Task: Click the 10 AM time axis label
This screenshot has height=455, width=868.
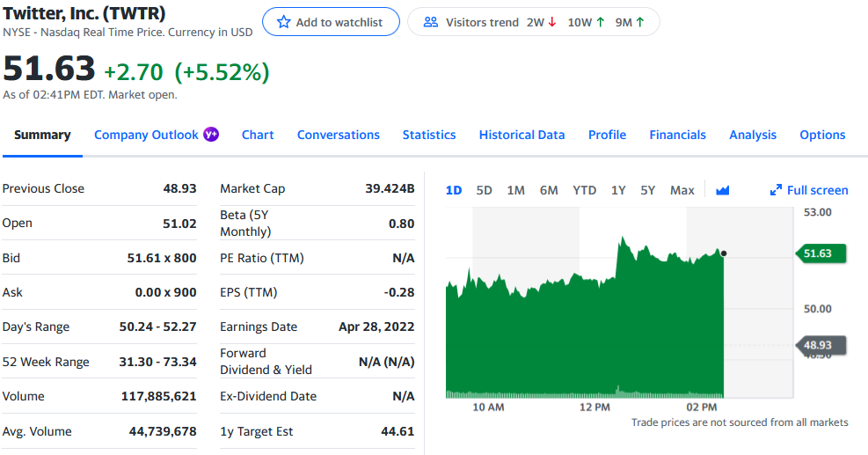Action: pyautogui.click(x=488, y=407)
